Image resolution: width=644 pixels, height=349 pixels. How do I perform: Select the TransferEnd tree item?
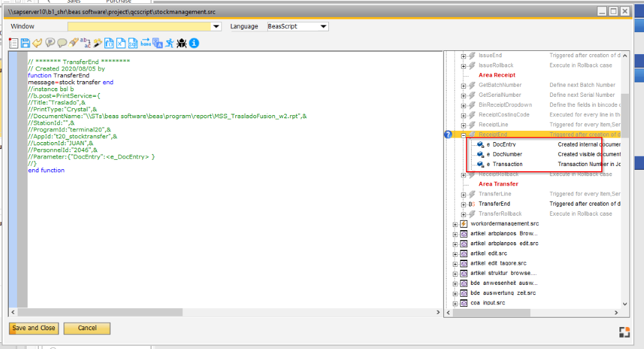click(494, 204)
